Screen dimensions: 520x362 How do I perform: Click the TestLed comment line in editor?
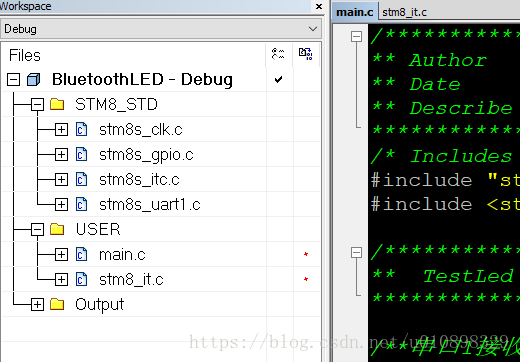444,276
